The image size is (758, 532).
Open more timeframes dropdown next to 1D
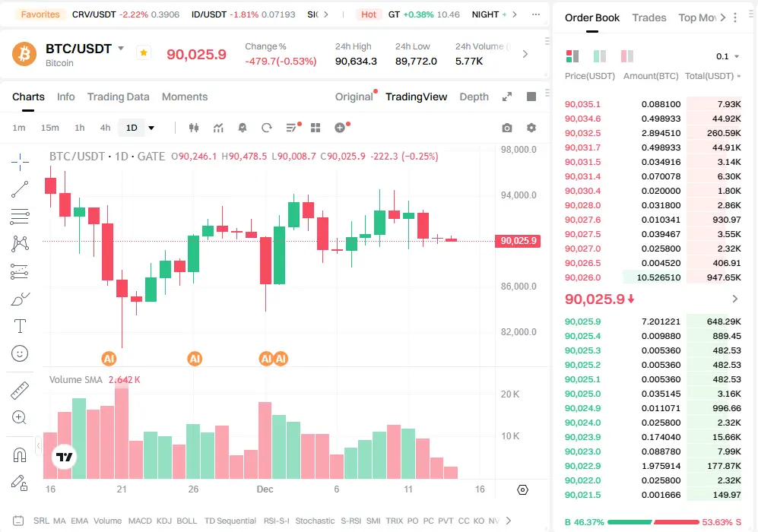151,128
